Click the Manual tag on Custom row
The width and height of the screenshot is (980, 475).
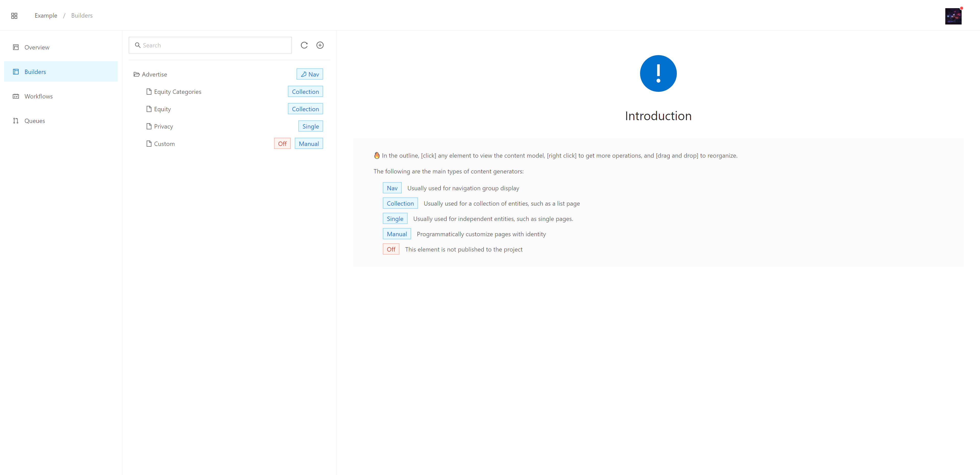309,144
